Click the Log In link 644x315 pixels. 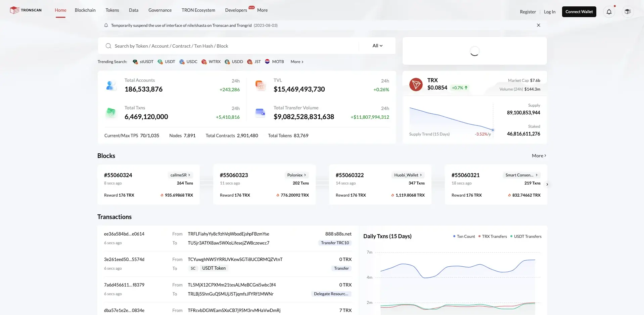550,12
